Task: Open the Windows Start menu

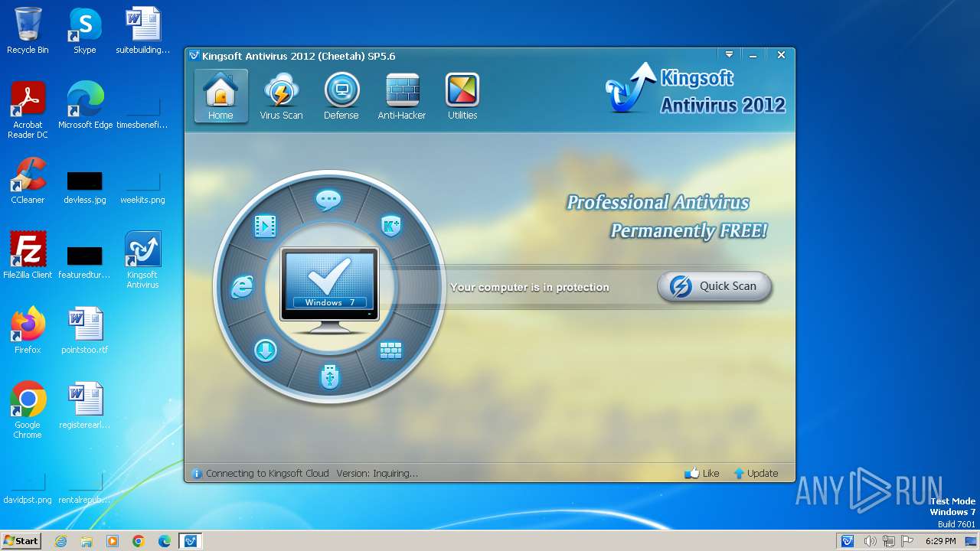Action: click(x=21, y=540)
